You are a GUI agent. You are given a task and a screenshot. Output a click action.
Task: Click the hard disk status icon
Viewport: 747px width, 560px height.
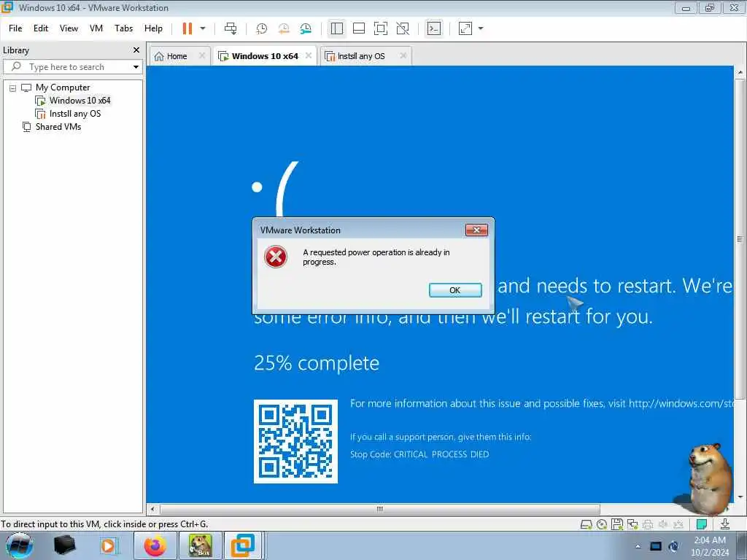click(x=586, y=525)
